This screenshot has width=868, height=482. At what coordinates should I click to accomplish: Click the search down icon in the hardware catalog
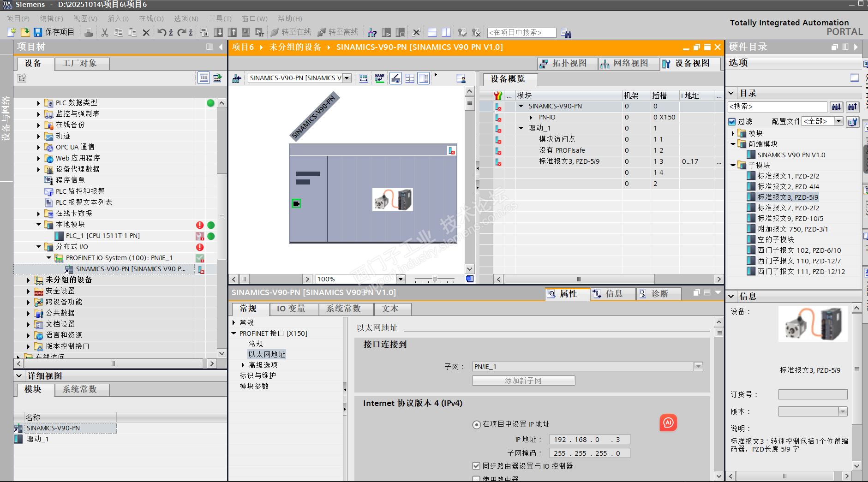point(836,107)
